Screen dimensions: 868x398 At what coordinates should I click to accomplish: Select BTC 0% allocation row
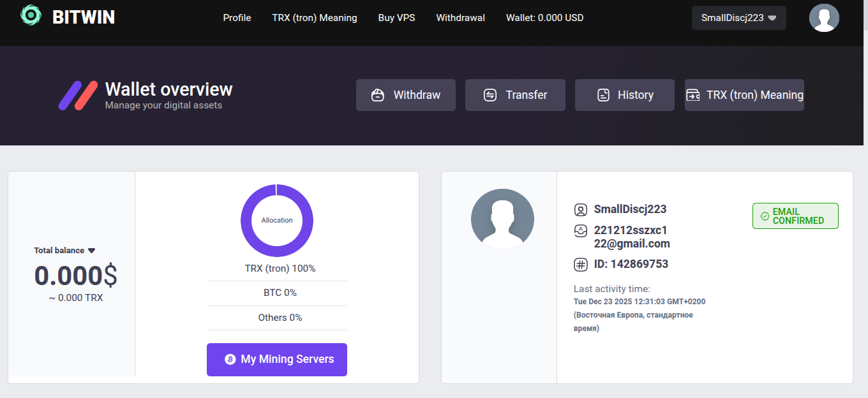pos(277,293)
